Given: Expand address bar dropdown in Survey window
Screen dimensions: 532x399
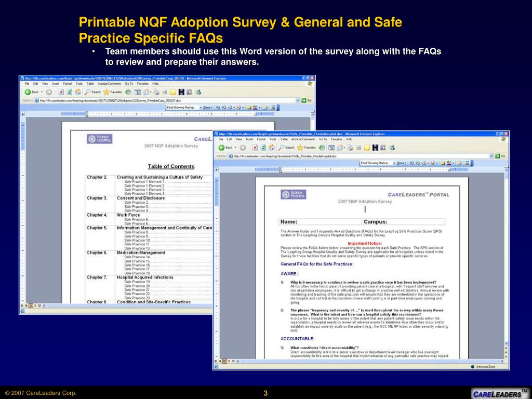Looking at the screenshot, I should pos(297,100).
